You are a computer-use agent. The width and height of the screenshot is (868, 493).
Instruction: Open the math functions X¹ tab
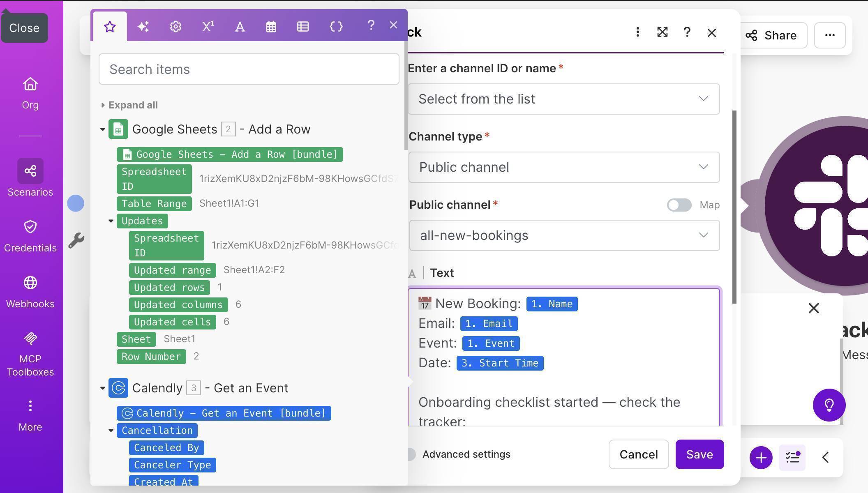(x=208, y=26)
